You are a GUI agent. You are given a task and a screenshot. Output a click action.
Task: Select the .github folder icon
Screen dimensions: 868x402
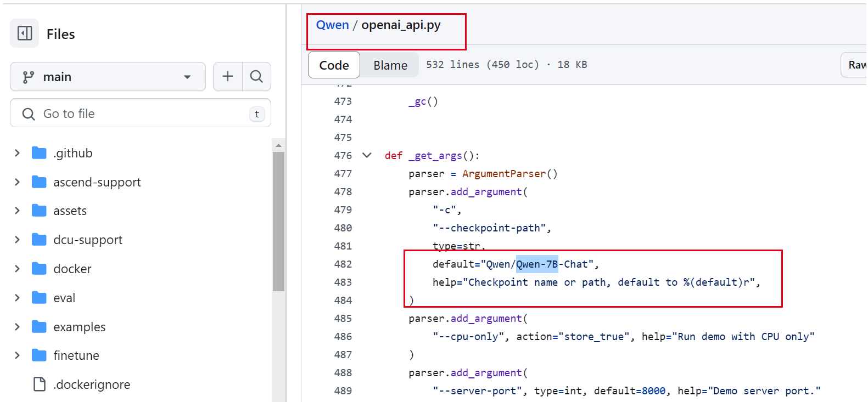tap(39, 153)
